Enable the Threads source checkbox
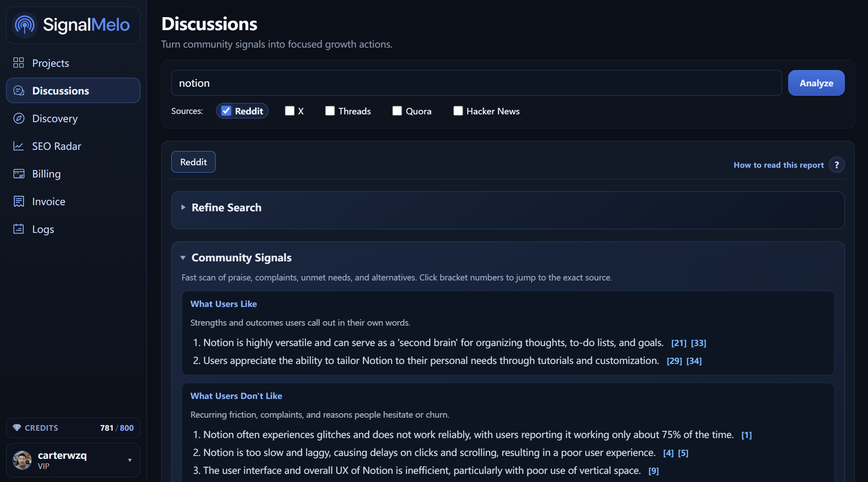Viewport: 868px width, 482px height. click(330, 111)
